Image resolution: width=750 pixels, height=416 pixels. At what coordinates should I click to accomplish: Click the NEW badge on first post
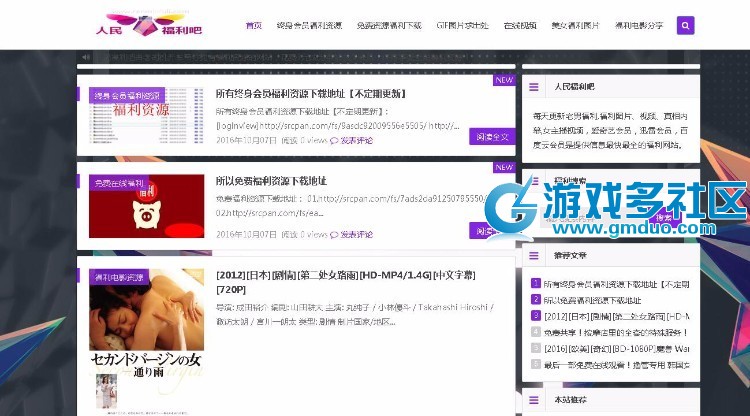click(x=504, y=80)
